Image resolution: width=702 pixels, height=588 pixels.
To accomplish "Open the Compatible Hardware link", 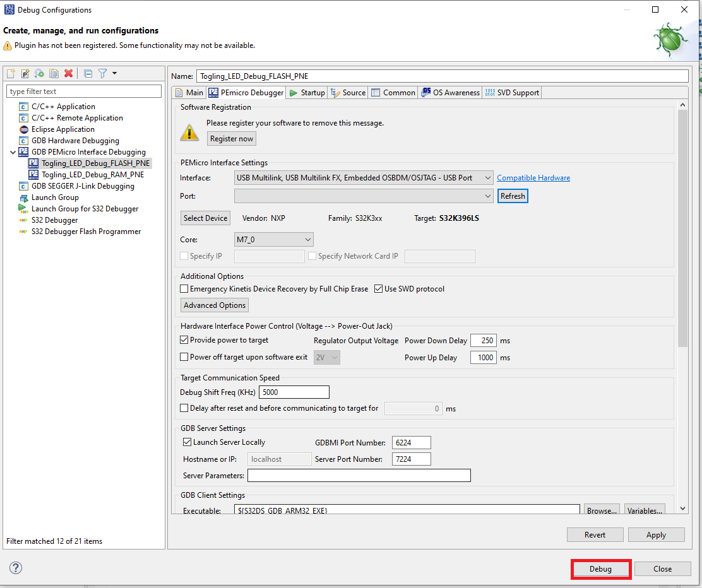I will pyautogui.click(x=533, y=178).
